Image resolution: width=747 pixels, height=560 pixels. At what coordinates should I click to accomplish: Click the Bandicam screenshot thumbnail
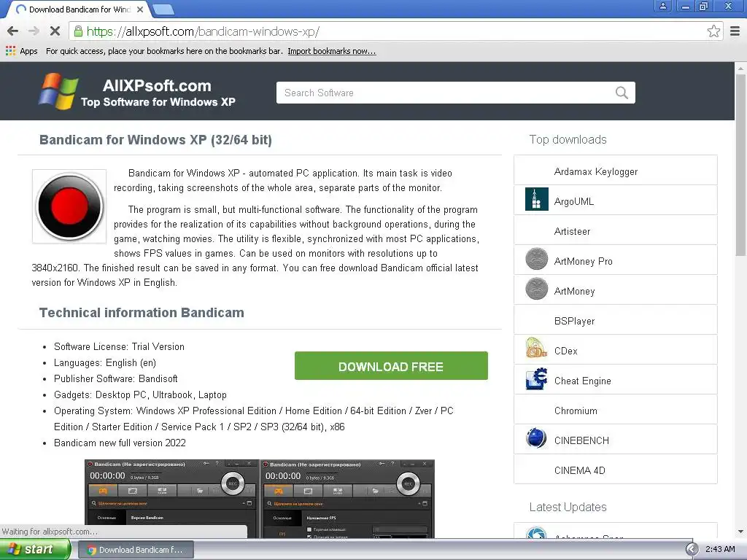259,499
